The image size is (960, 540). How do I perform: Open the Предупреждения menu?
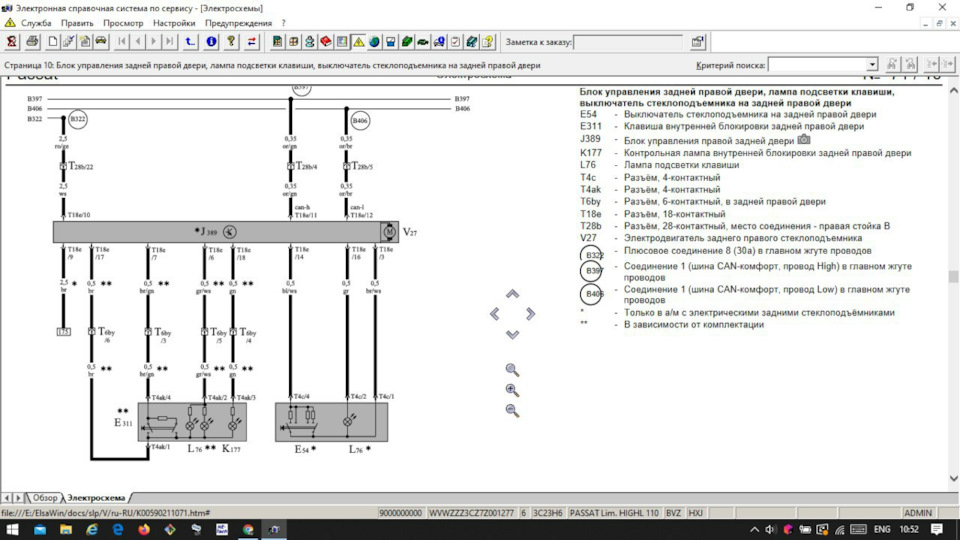click(x=238, y=23)
